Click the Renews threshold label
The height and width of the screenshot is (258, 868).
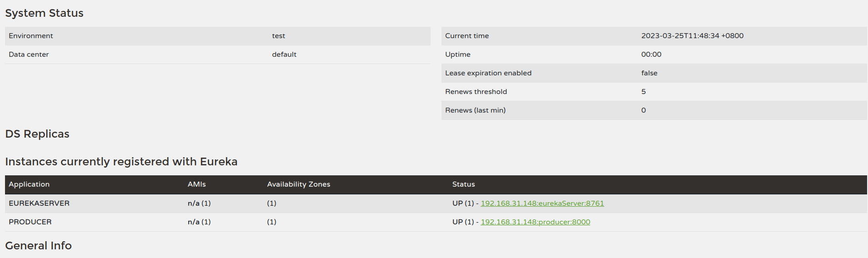476,92
